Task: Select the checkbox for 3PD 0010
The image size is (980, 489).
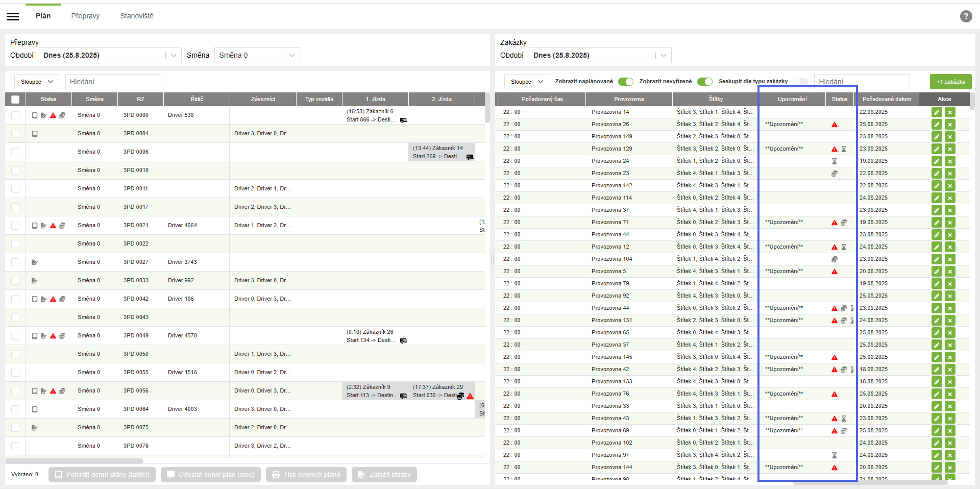Action: [x=15, y=170]
